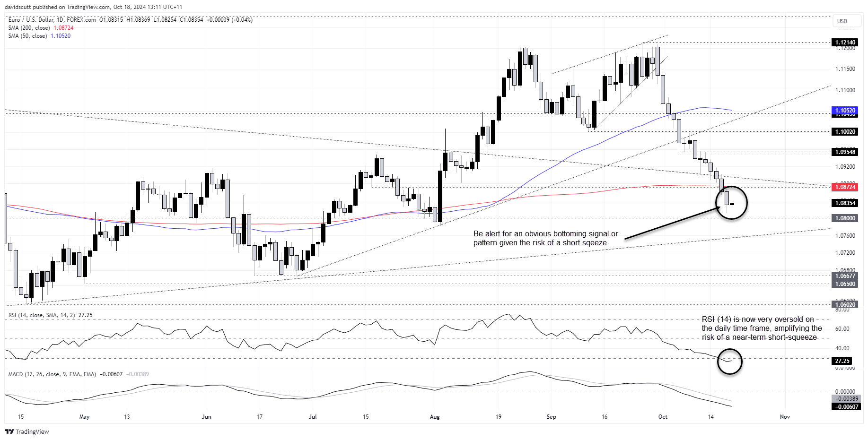Click the 1.06020 price level tag
The image size is (868, 440).
point(845,305)
